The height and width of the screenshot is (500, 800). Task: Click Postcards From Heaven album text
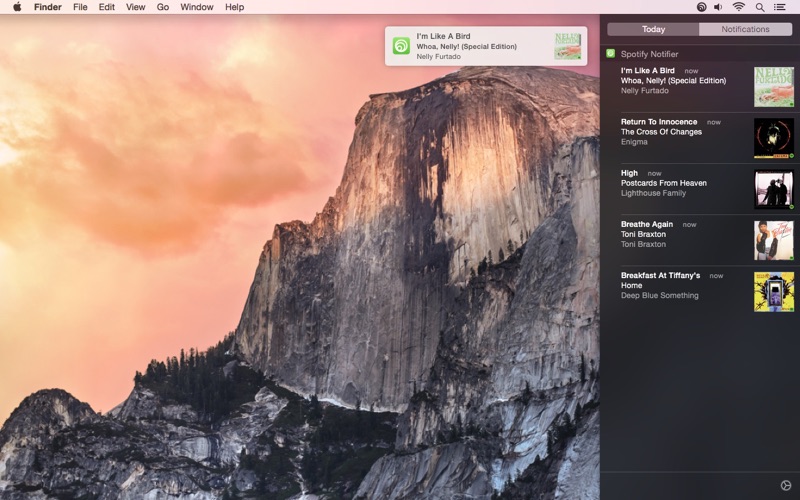(x=664, y=183)
